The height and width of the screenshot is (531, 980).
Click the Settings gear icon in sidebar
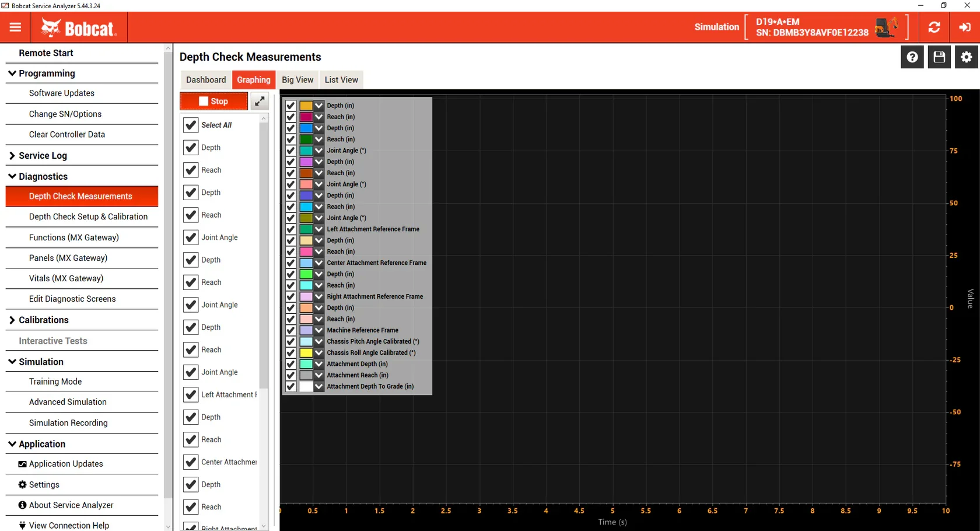[22, 484]
